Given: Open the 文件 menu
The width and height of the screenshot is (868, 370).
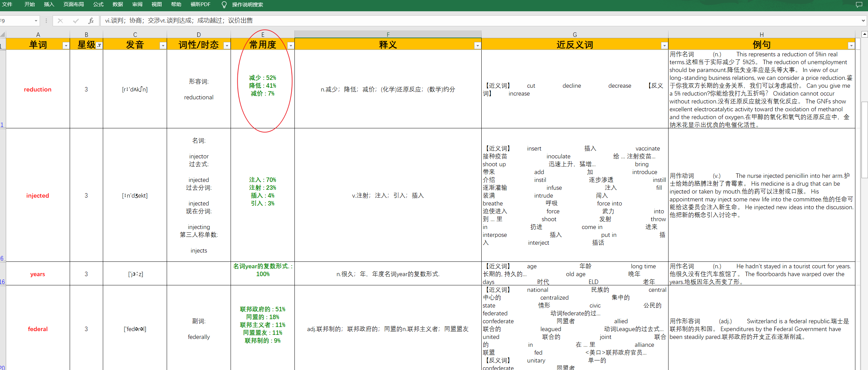Looking at the screenshot, I should pyautogui.click(x=7, y=4).
